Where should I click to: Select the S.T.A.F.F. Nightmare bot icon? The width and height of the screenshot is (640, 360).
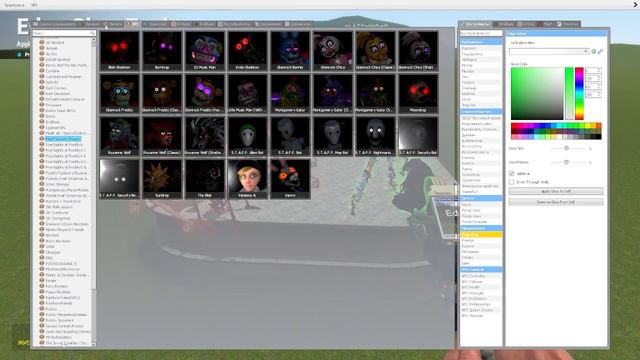tap(375, 136)
